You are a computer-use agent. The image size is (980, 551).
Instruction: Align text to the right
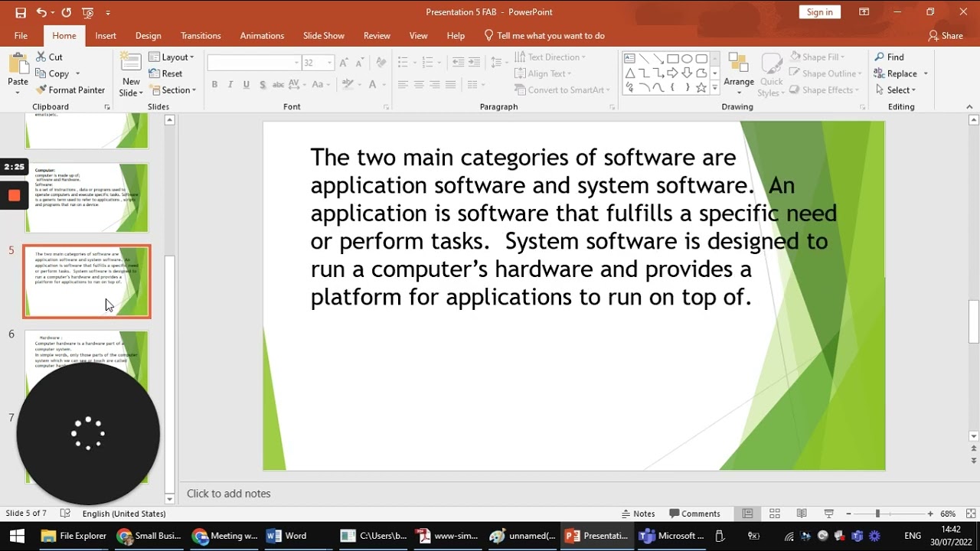click(435, 84)
